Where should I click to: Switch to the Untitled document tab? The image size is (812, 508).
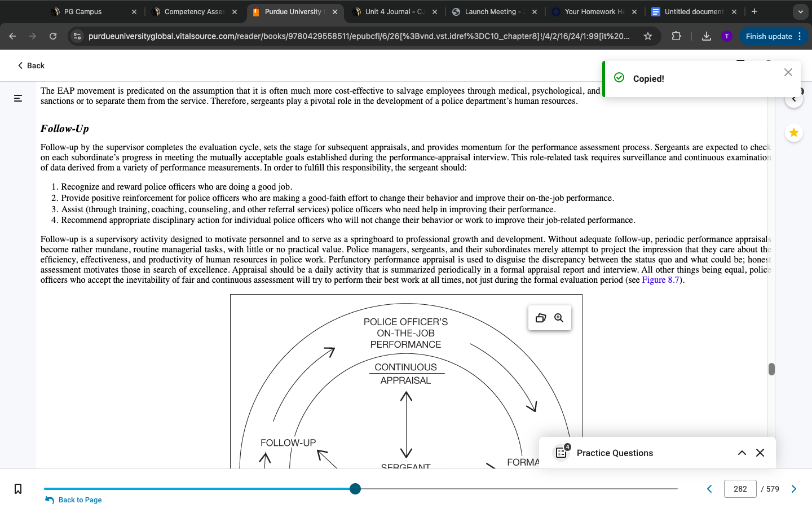tap(694, 11)
